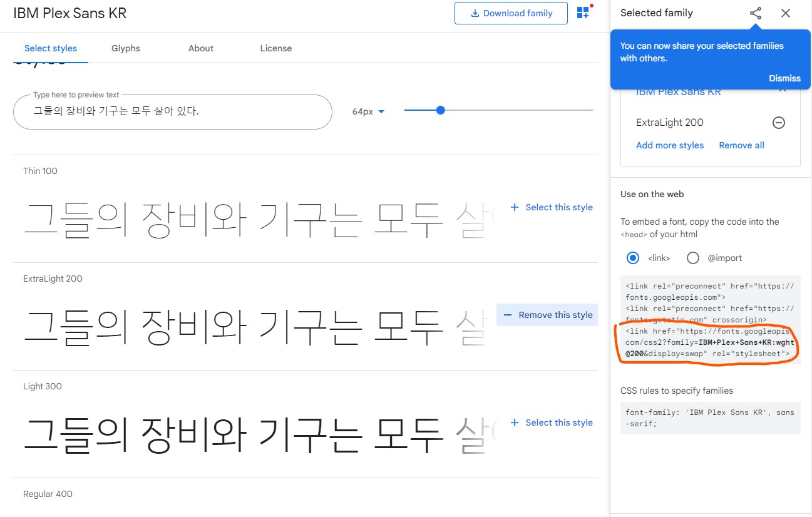
Task: Remove ExtraLight 200 using the minus icon
Action: click(779, 123)
